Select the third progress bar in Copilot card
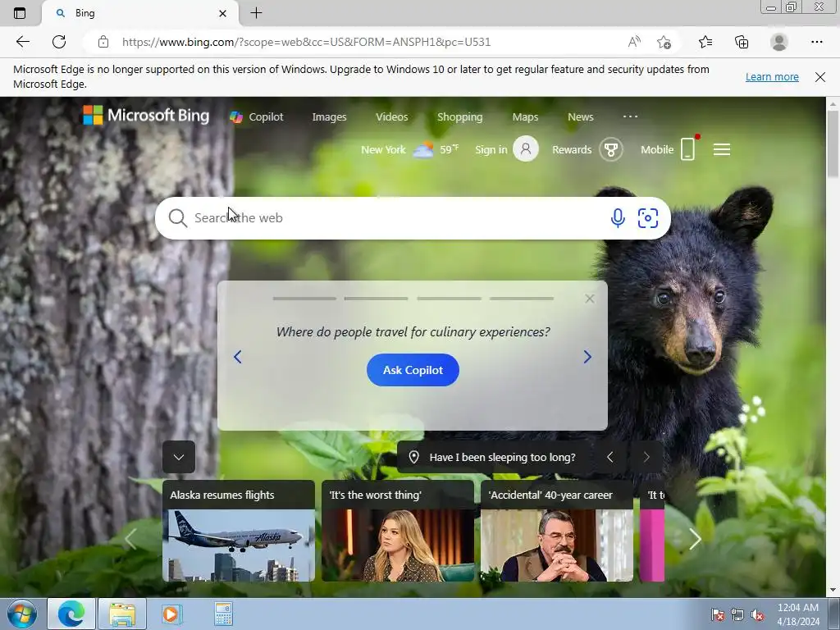This screenshot has width=840, height=630. pyautogui.click(x=449, y=299)
